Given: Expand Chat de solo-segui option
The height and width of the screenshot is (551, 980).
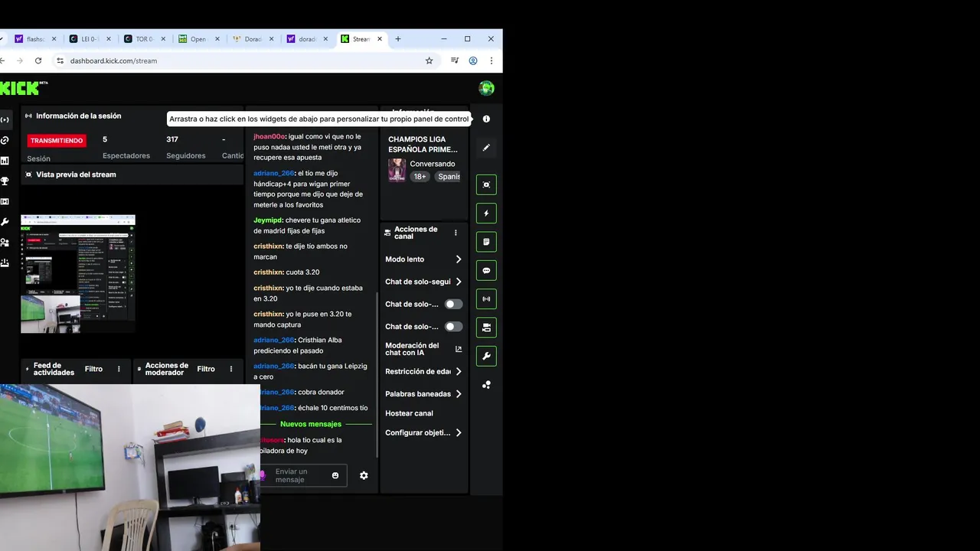Looking at the screenshot, I should (459, 282).
